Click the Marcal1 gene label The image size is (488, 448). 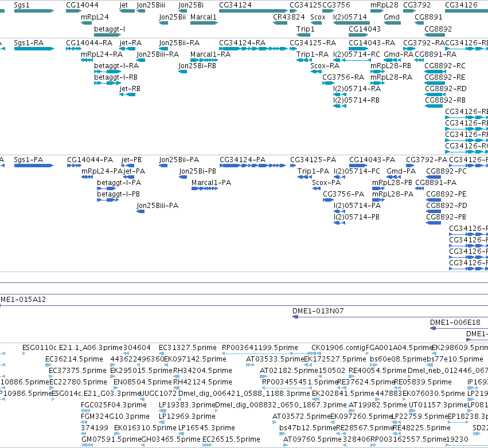pos(203,17)
